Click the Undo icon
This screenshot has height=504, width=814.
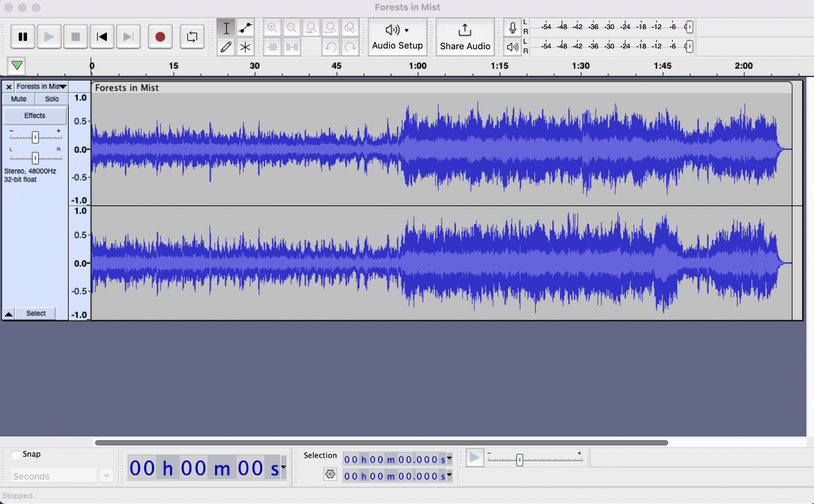(331, 47)
